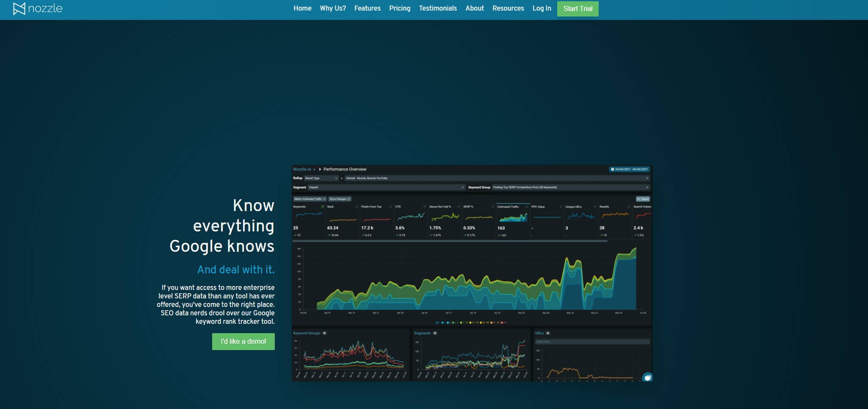
Task: Click the I'd like a demo! button
Action: 243,342
